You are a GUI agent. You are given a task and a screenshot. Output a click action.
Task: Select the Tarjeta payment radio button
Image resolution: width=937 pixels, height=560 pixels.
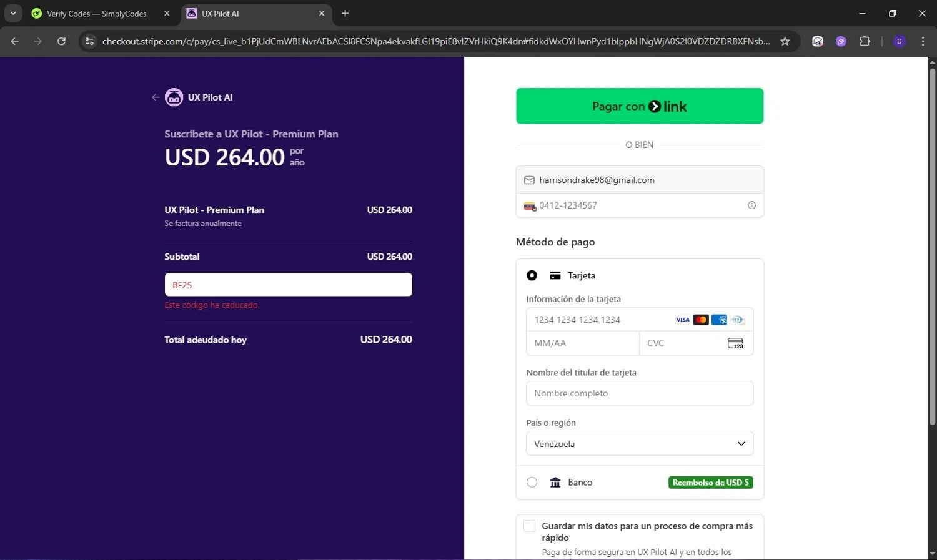coord(532,275)
